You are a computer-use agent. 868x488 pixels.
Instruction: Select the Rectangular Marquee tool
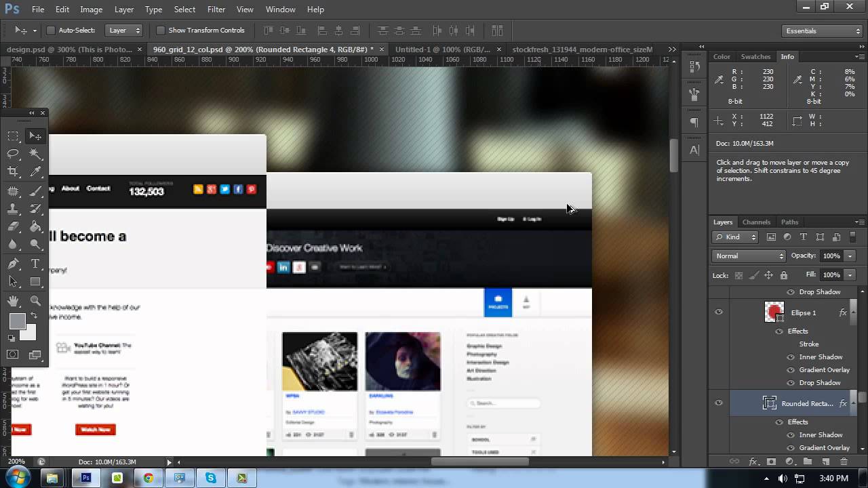click(13, 136)
